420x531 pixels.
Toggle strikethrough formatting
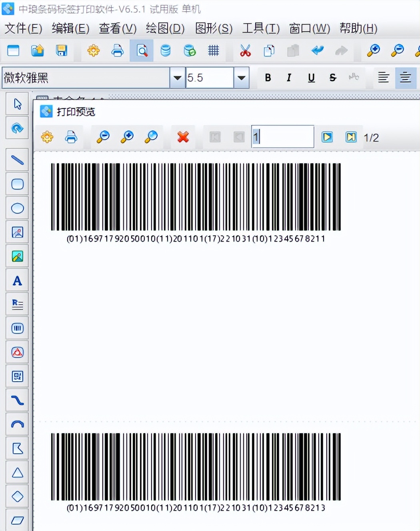click(x=333, y=78)
